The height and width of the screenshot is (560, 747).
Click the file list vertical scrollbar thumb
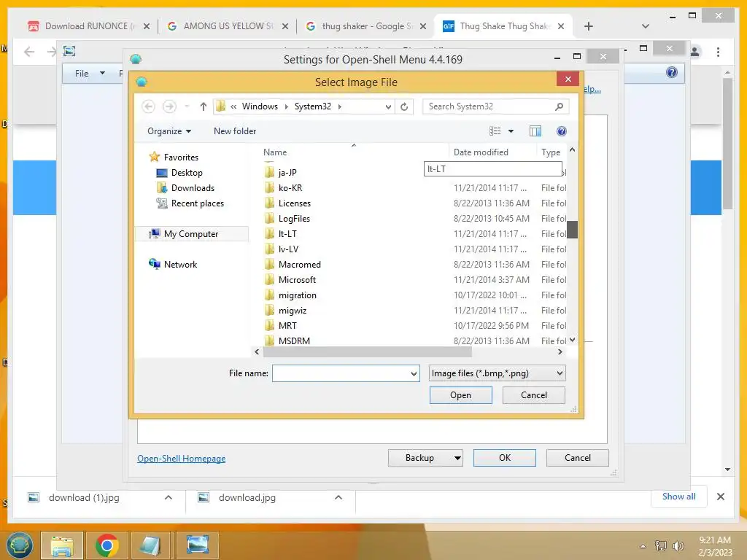[x=572, y=229]
